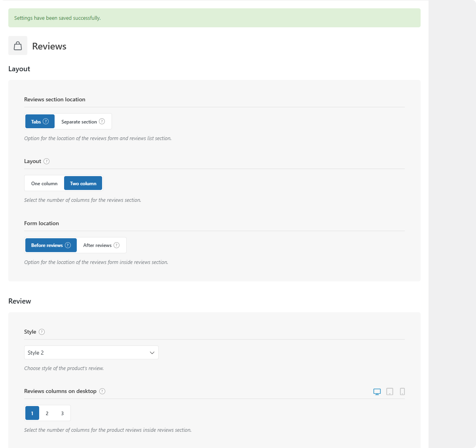Viewport: 476px width, 448px height.
Task: Switch to mobile device view icon
Action: [x=402, y=391]
